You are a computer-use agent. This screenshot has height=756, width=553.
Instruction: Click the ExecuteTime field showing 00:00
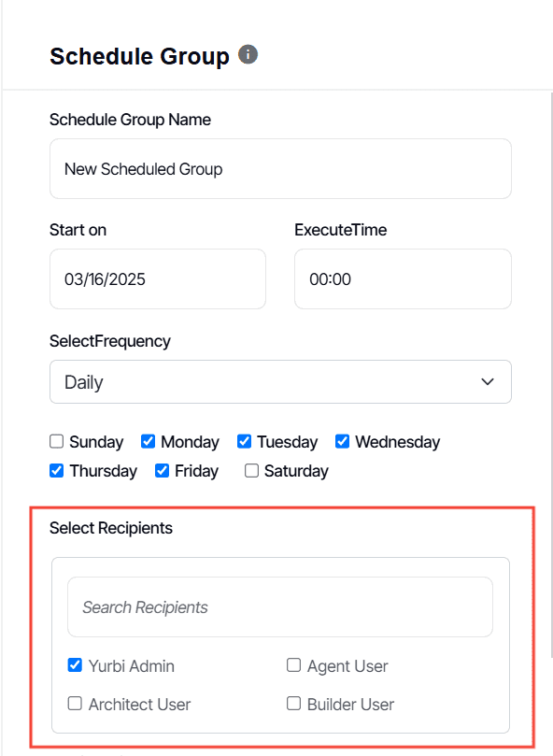(403, 278)
